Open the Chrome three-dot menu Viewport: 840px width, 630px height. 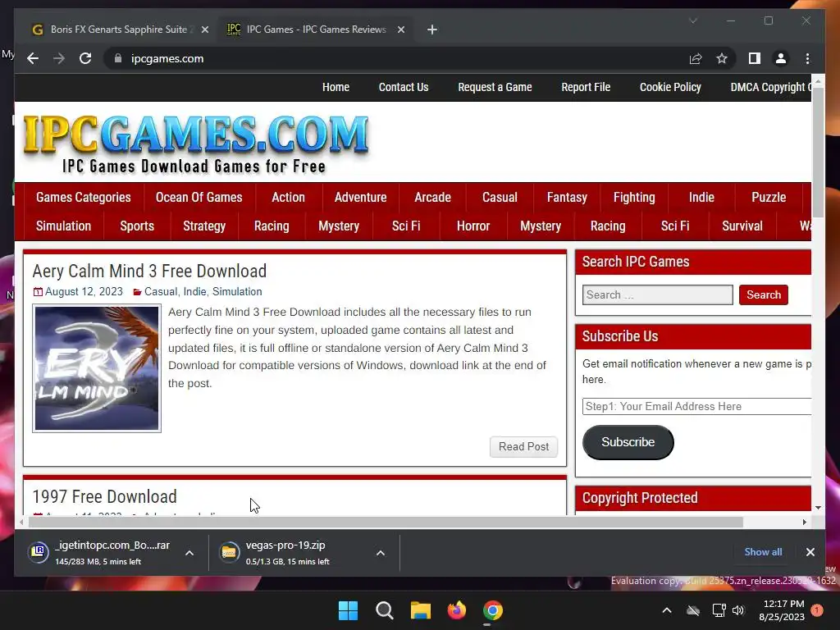pyautogui.click(x=807, y=58)
